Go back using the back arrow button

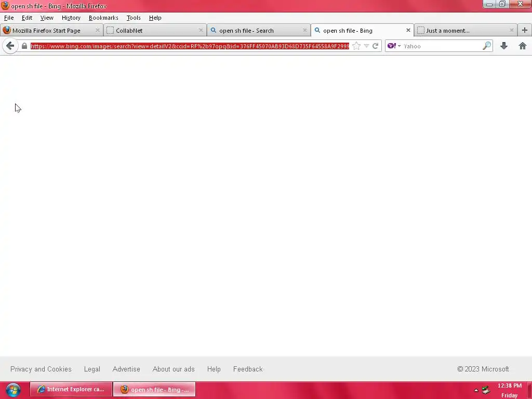coord(10,46)
